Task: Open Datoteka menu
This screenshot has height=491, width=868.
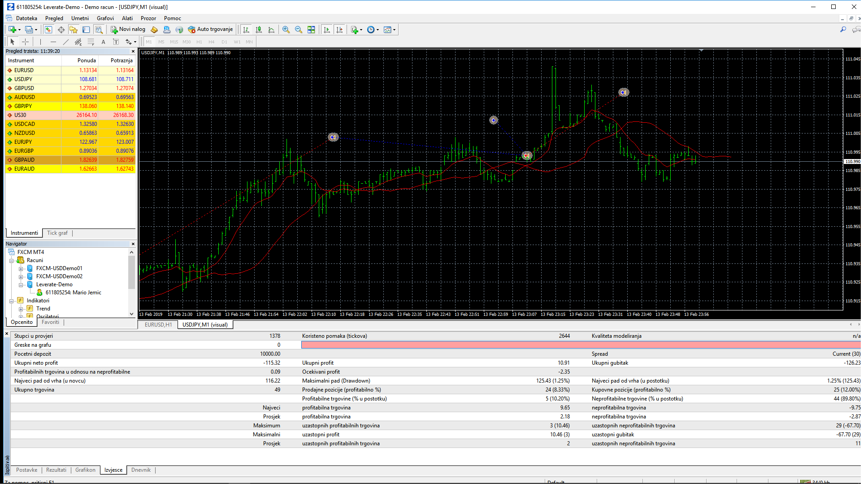Action: (26, 18)
